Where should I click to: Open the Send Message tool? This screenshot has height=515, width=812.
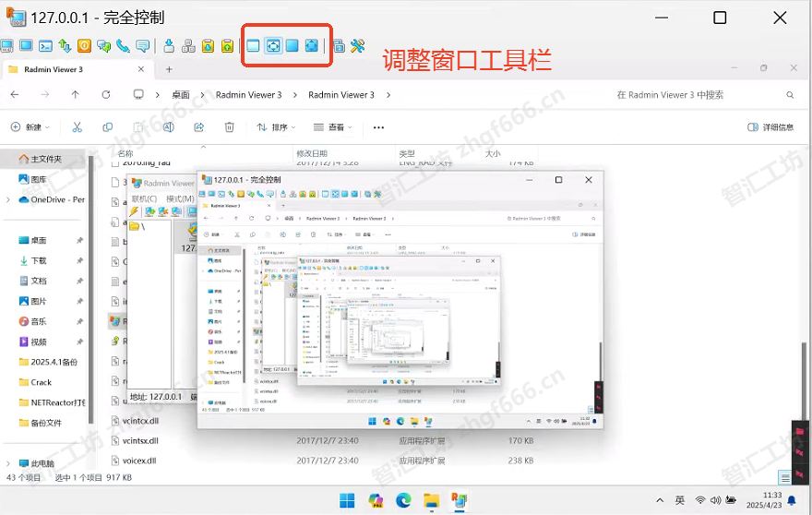142,46
